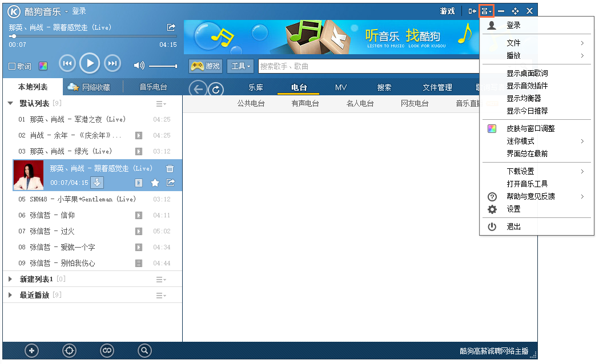Open the 乐库 tab
The image size is (599, 364).
[x=256, y=87]
